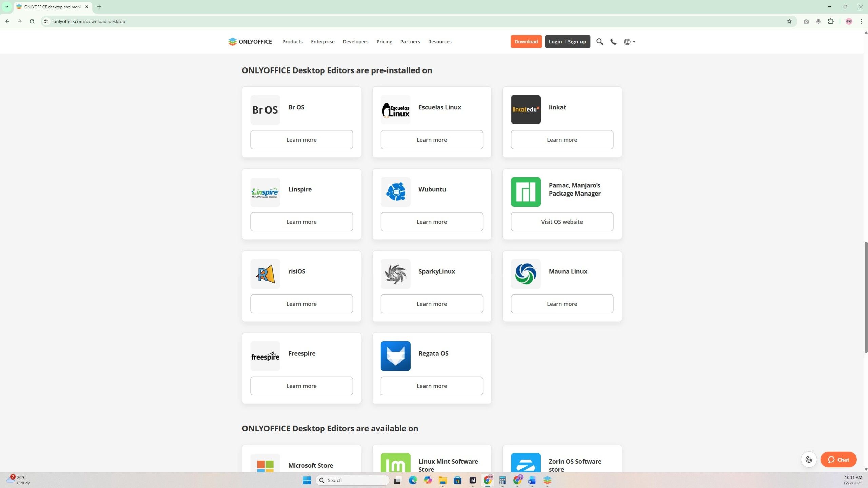The height and width of the screenshot is (488, 868).
Task: Bookmark this page with the star icon
Action: (x=789, y=21)
